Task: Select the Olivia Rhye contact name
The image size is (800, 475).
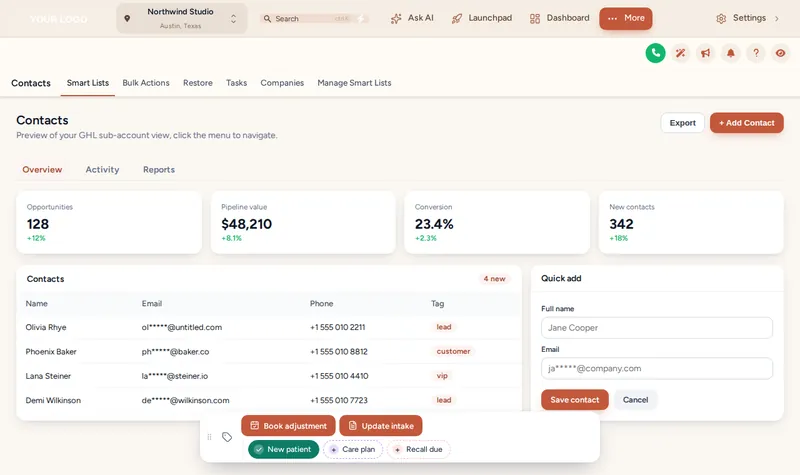Action: click(46, 327)
